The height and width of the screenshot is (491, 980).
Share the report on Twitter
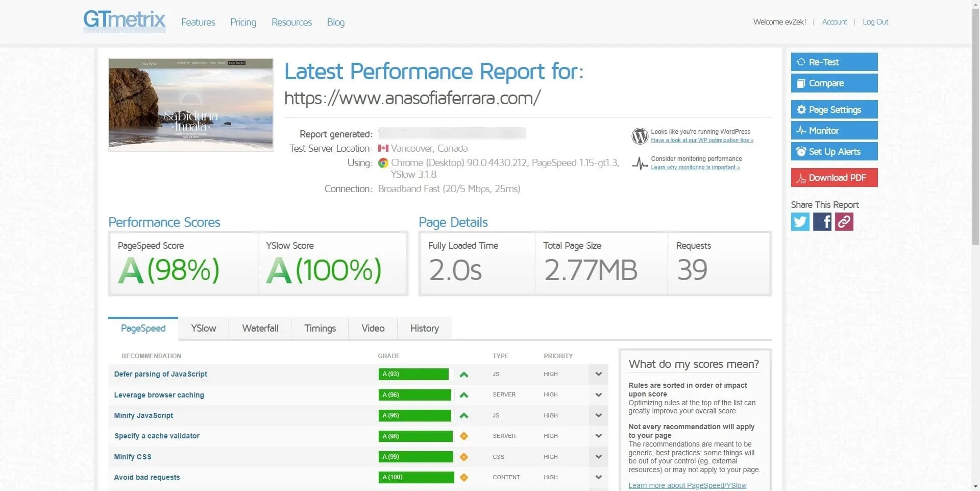[800, 221]
